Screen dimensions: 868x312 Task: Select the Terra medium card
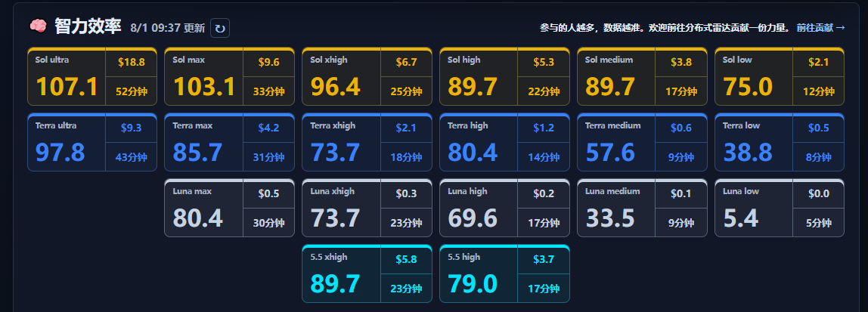[x=642, y=142]
